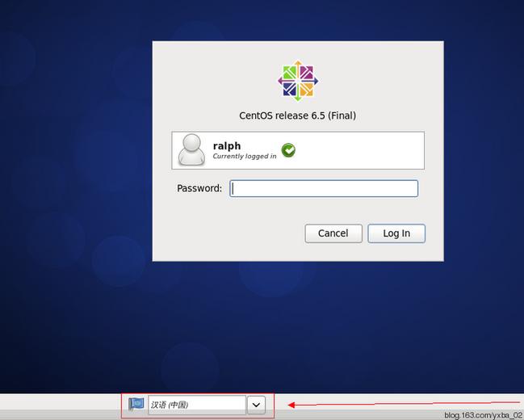Click the green logged-in checkmark icon
The image size is (524, 420).
pos(288,150)
